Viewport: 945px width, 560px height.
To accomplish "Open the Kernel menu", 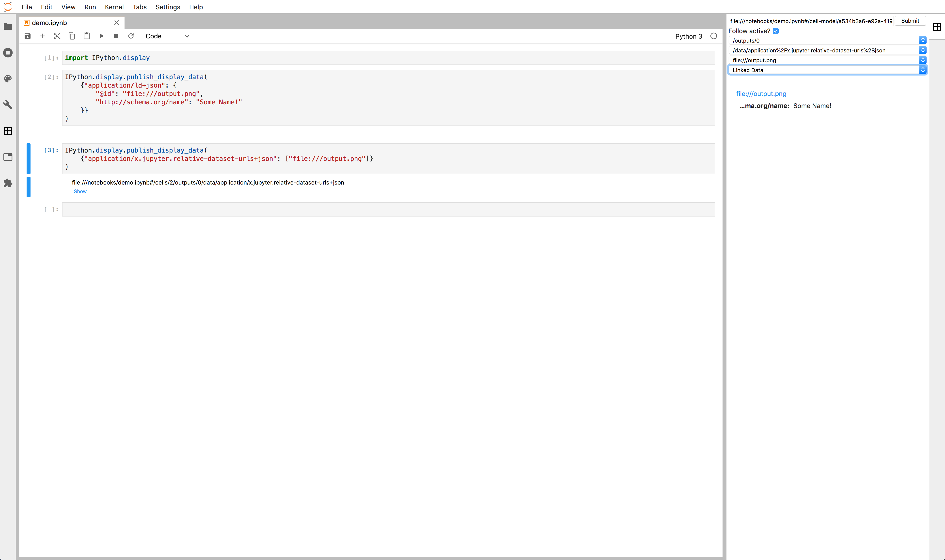I will pos(114,7).
